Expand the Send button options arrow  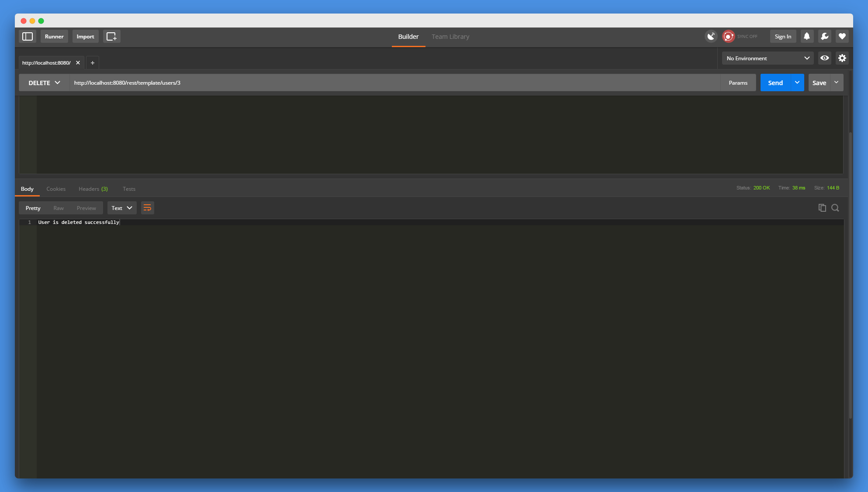point(797,83)
